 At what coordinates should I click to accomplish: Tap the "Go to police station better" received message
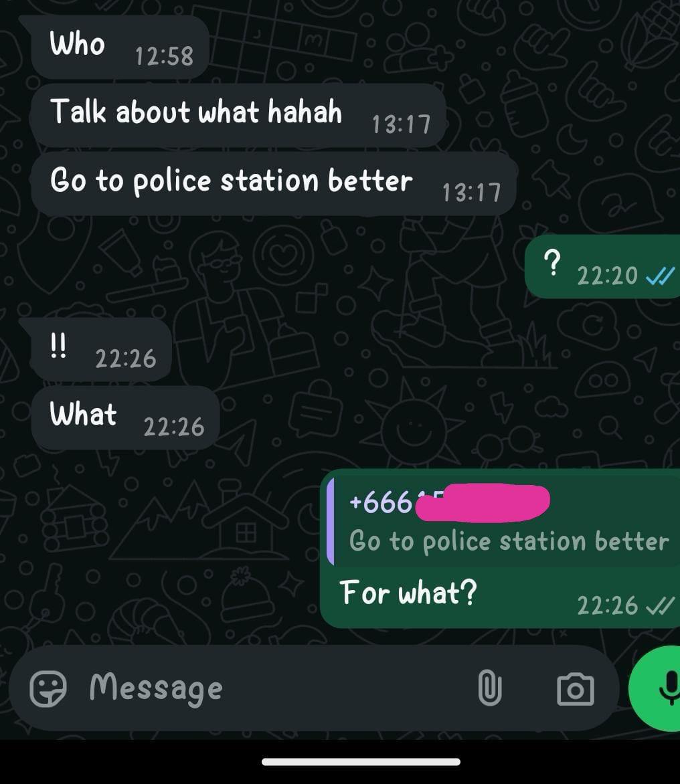[x=274, y=183]
